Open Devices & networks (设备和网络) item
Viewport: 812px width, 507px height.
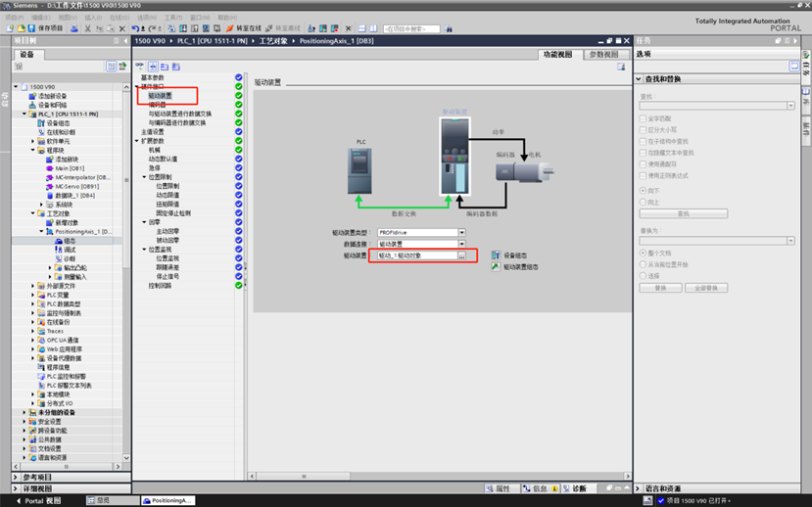[x=52, y=105]
